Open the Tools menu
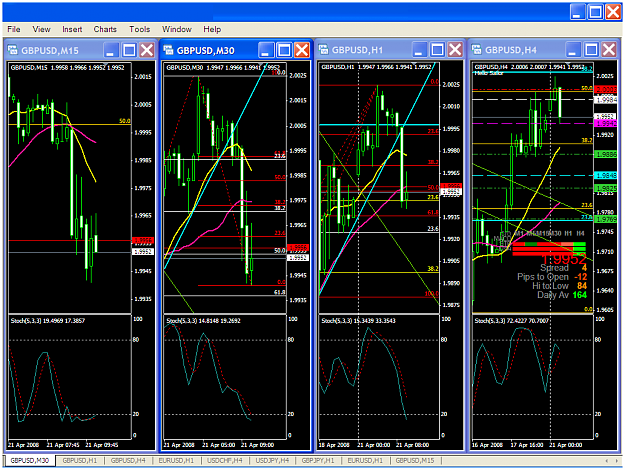This screenshot has height=470, width=625. click(140, 29)
